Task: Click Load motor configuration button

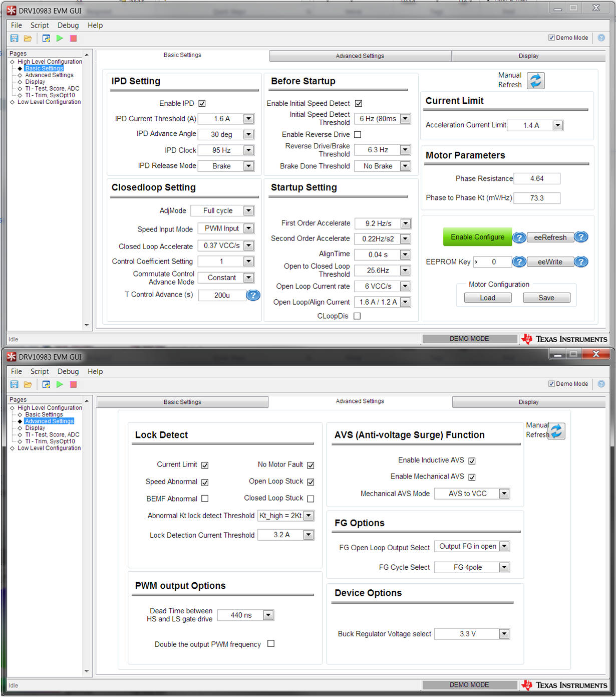Action: click(x=488, y=298)
